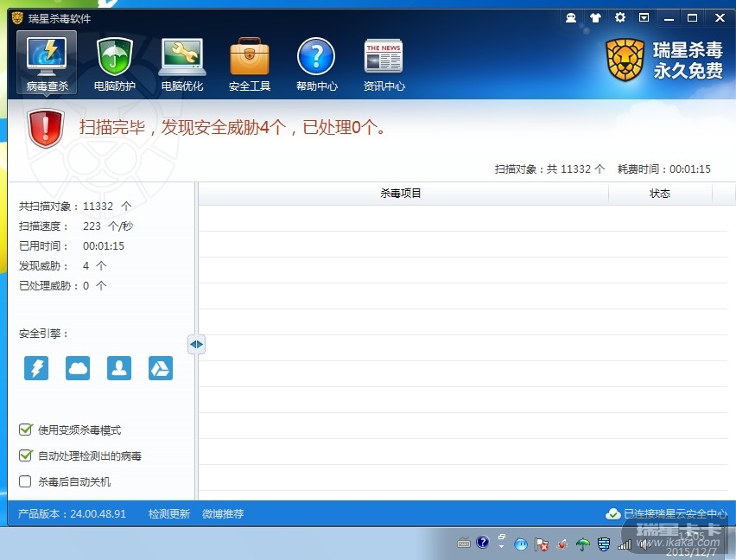This screenshot has height=560, width=736.
Task: Click the 扫描速度 223 个/秒 text
Action: (76, 226)
